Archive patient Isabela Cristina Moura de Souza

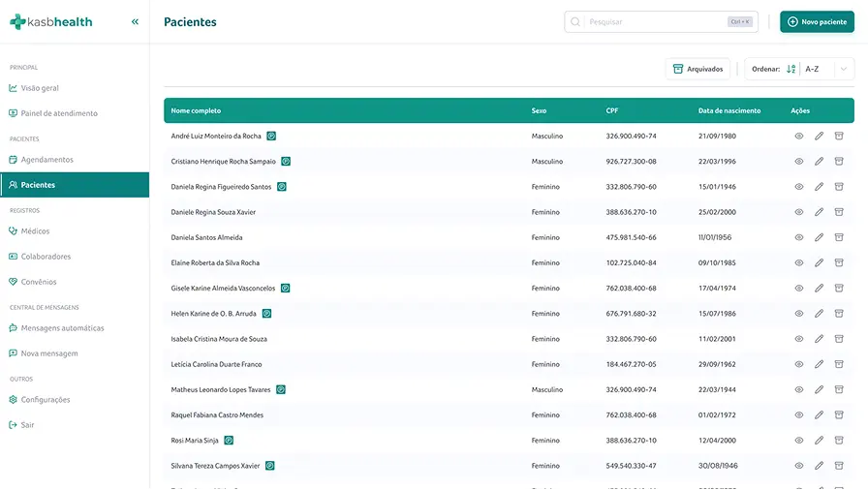coord(839,339)
